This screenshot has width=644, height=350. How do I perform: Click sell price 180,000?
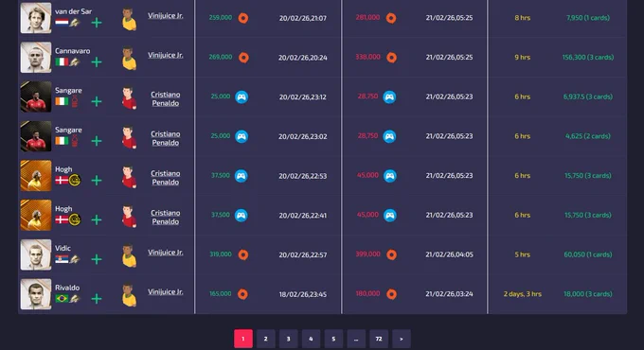pos(367,294)
